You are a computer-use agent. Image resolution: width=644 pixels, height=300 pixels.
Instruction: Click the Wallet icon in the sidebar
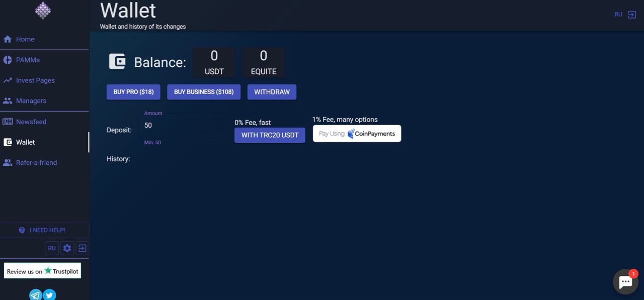click(x=8, y=142)
